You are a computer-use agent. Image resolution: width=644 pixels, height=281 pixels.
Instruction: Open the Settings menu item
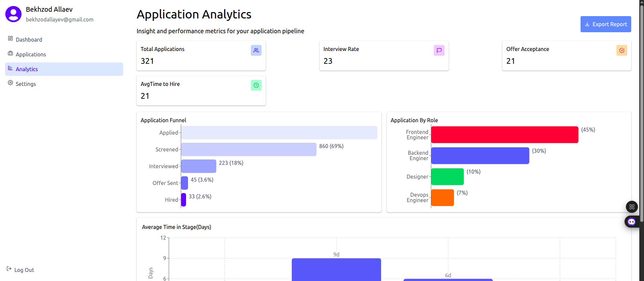(64, 84)
